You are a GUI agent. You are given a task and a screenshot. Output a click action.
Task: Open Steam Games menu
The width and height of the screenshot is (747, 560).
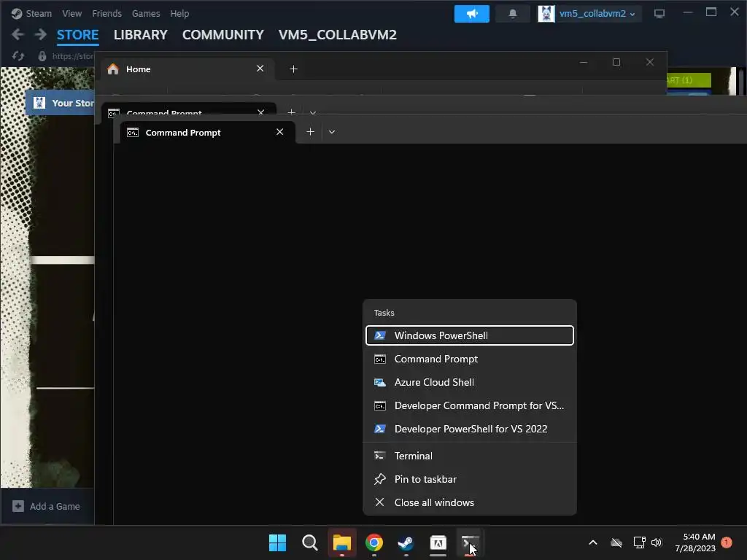pos(146,13)
